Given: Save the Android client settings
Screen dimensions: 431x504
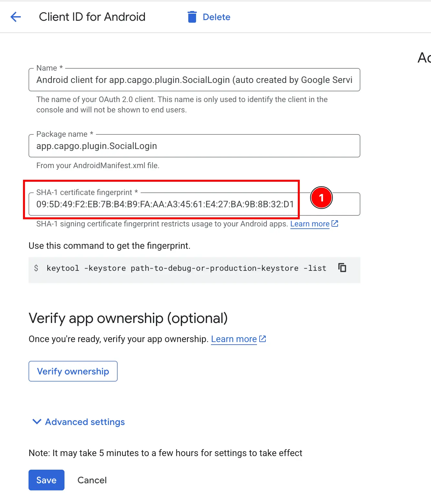Looking at the screenshot, I should click(x=46, y=480).
